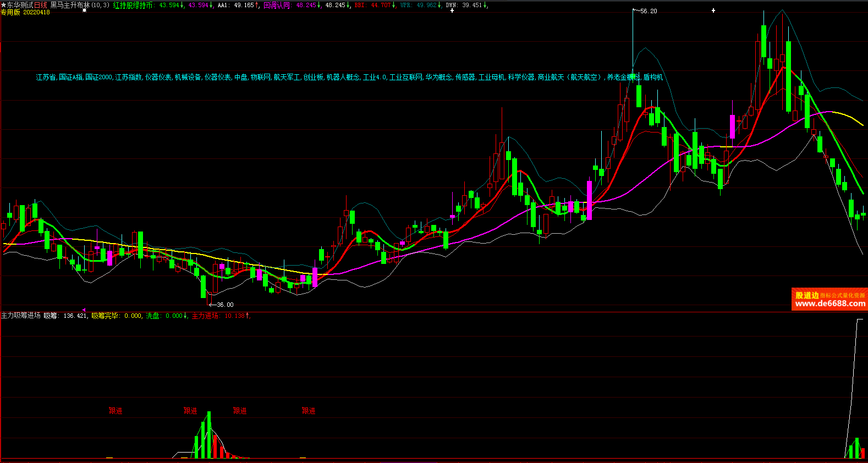Click the 56.20 high price label

(649, 11)
